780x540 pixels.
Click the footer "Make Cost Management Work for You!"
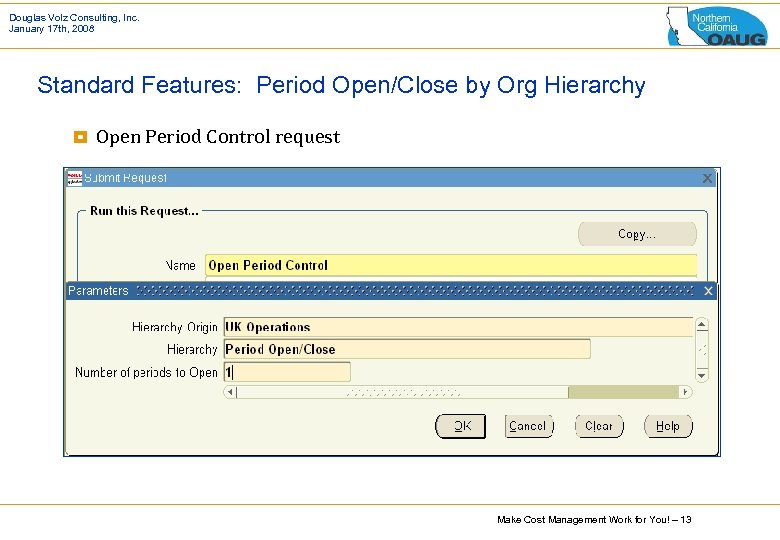[583, 520]
